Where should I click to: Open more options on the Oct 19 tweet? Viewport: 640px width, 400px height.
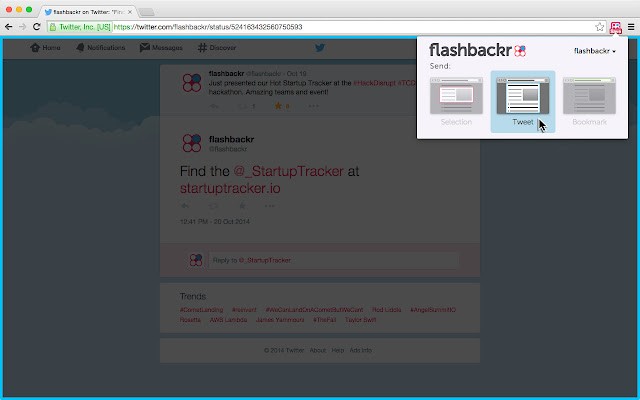point(313,106)
